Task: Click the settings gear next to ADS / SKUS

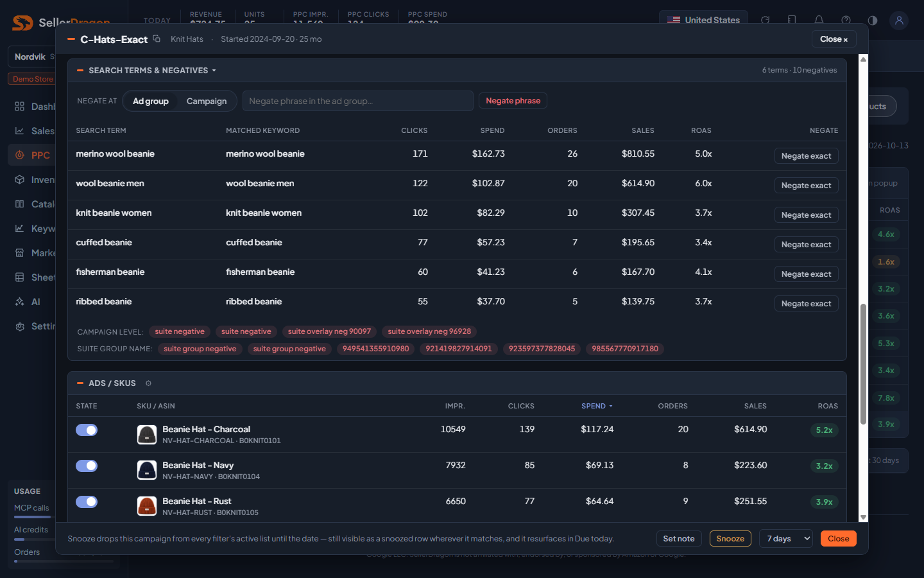Action: pyautogui.click(x=148, y=383)
